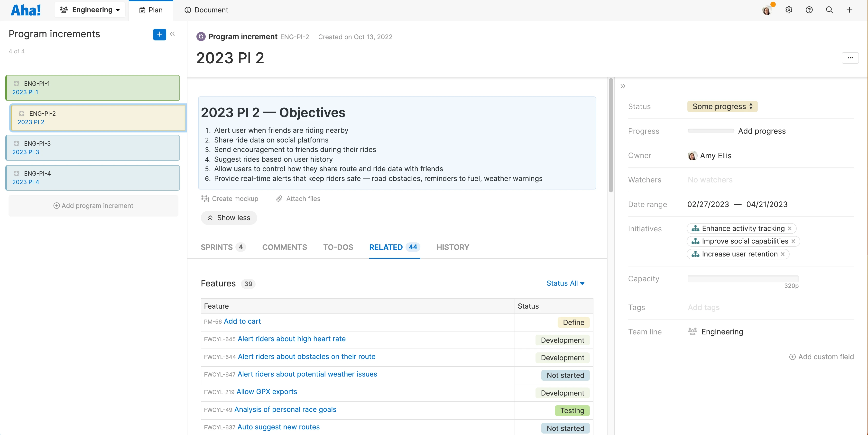Remove the Improve social capabilities initiative
This screenshot has height=435, width=868.
click(x=794, y=241)
